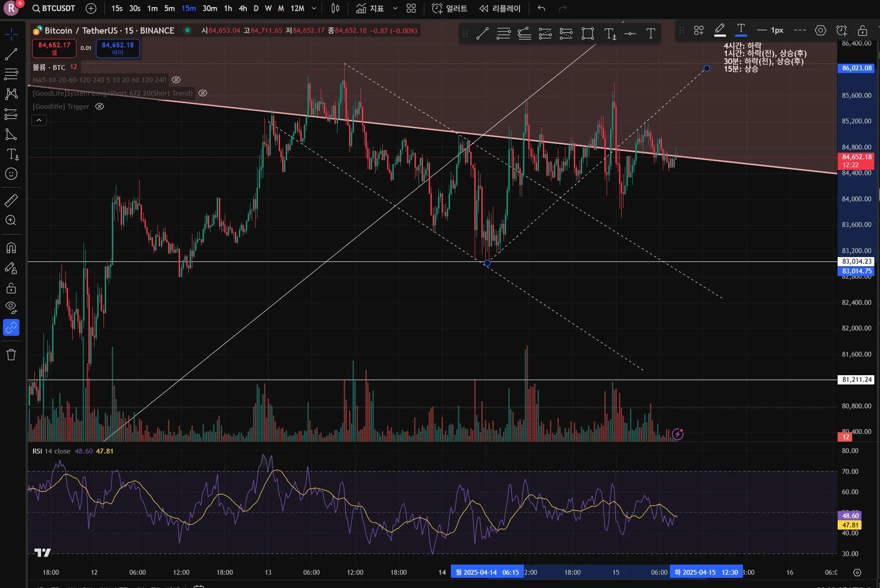Open the candlestick chart style selector
The image size is (880, 588).
tap(335, 8)
